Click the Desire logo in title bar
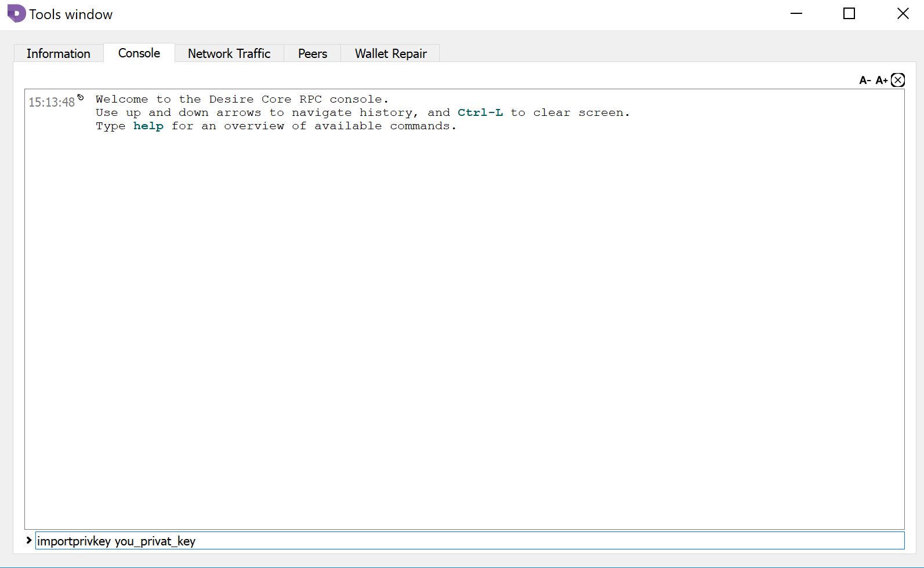This screenshot has height=568, width=924. click(16, 13)
